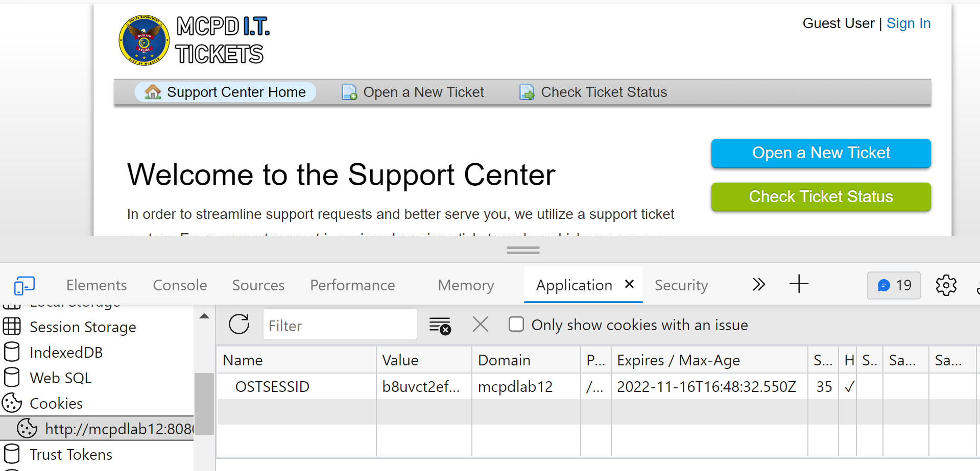980x471 pixels.
Task: Toggle the device emulation icon
Action: point(24,285)
